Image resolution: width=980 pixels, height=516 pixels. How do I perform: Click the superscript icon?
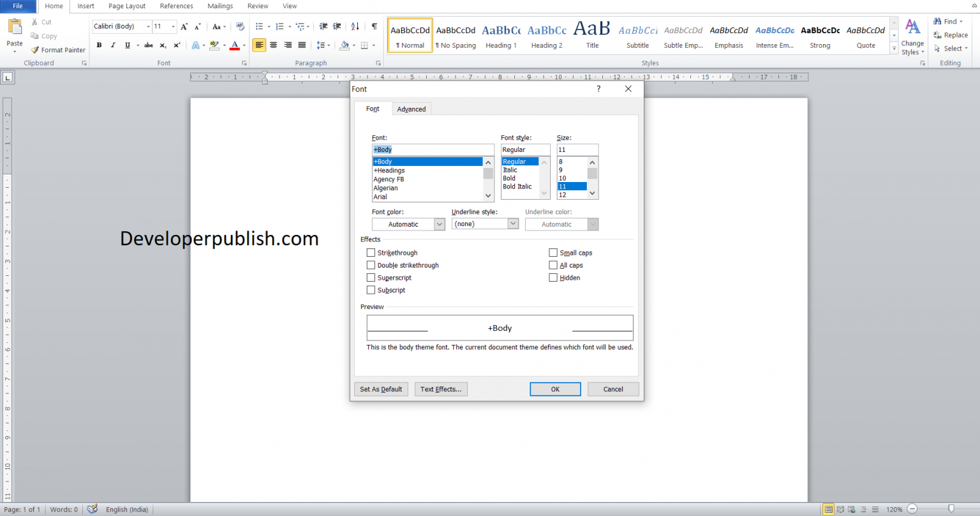coord(175,45)
